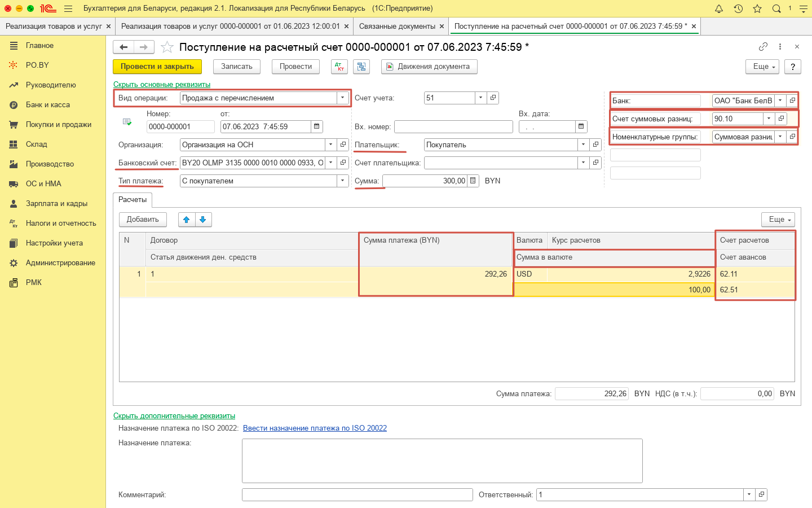Open calendar for Вх. дата
The height and width of the screenshot is (508, 812).
coord(581,126)
